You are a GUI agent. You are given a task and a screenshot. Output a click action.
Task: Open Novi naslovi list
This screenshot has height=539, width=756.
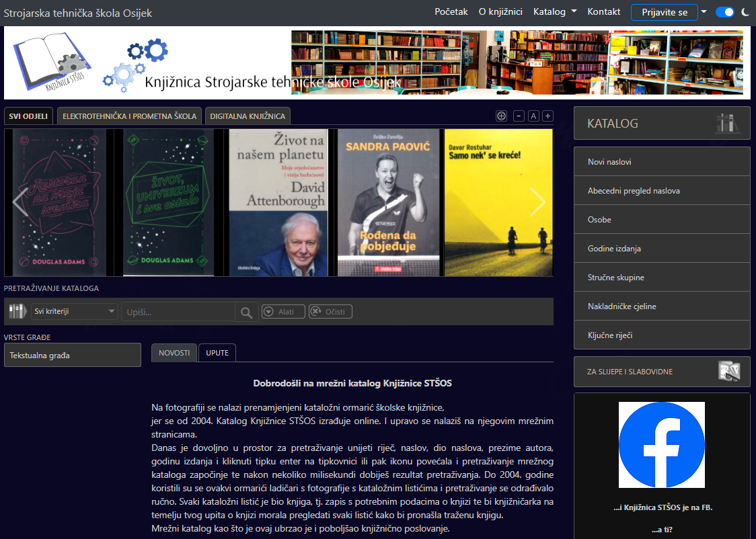pos(662,162)
